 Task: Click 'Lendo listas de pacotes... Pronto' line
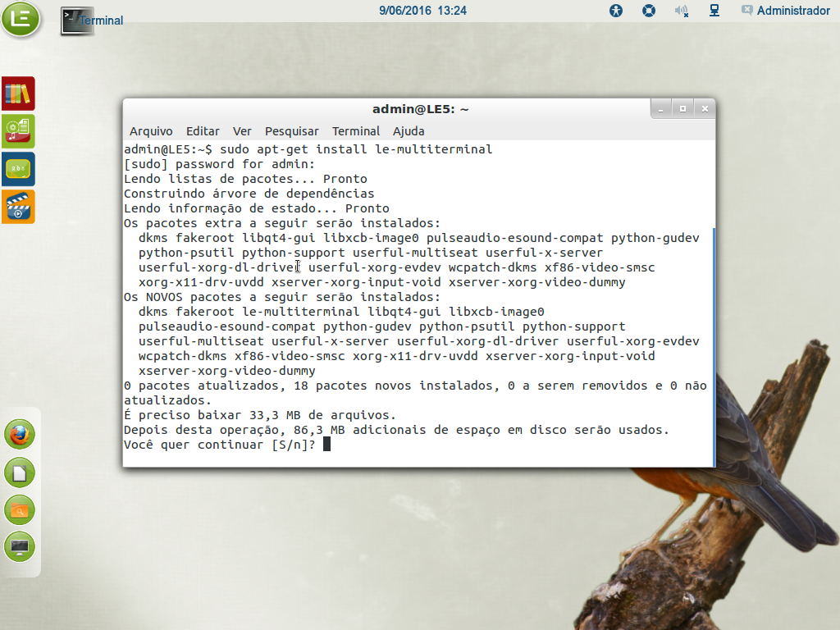coord(245,179)
